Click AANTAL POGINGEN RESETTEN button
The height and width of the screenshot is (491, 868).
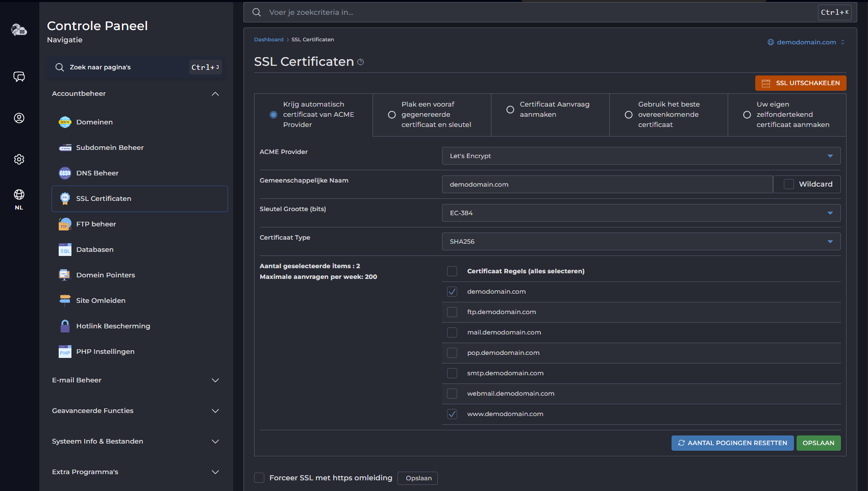732,443
